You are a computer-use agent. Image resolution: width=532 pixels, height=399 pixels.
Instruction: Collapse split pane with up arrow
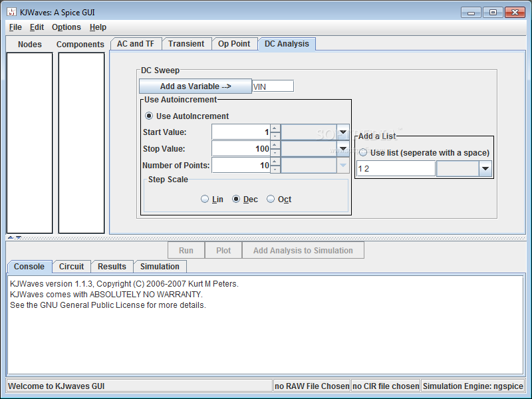(11, 237)
